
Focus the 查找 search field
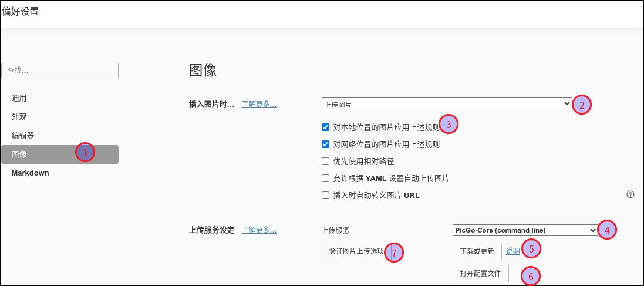tap(60, 70)
